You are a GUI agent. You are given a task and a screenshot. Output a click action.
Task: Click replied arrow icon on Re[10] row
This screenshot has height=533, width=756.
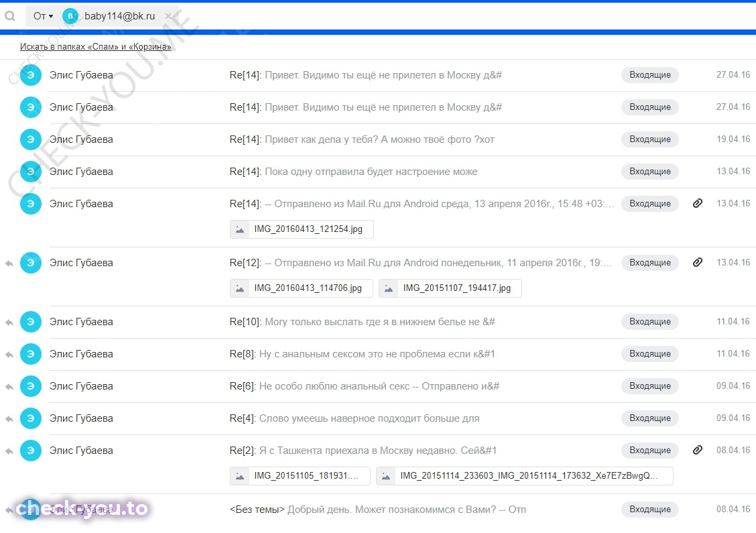(x=9, y=322)
